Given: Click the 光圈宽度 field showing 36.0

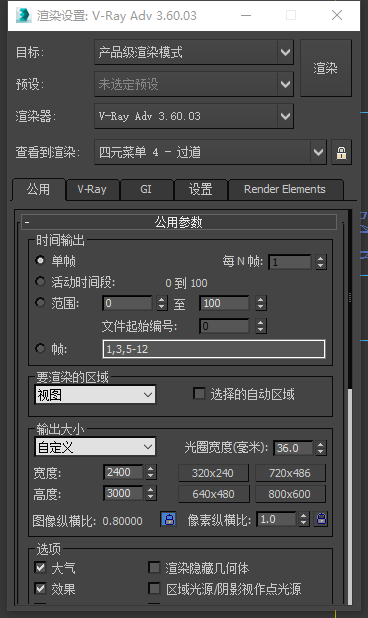Looking at the screenshot, I should [x=294, y=448].
